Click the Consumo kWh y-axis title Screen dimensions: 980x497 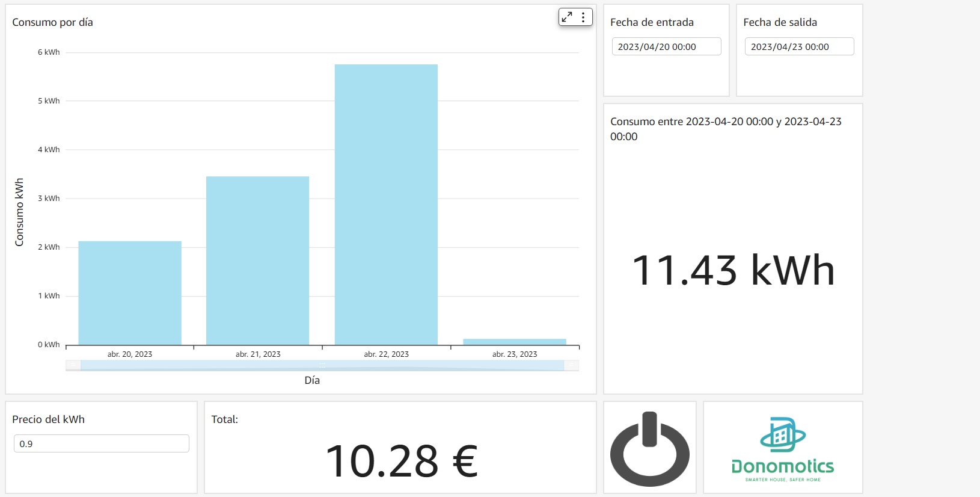[x=19, y=212]
